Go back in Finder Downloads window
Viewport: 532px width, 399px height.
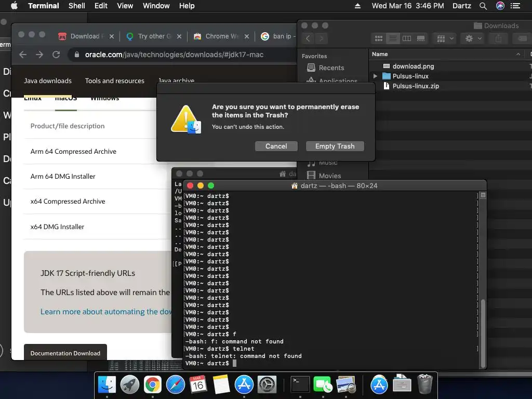point(308,38)
